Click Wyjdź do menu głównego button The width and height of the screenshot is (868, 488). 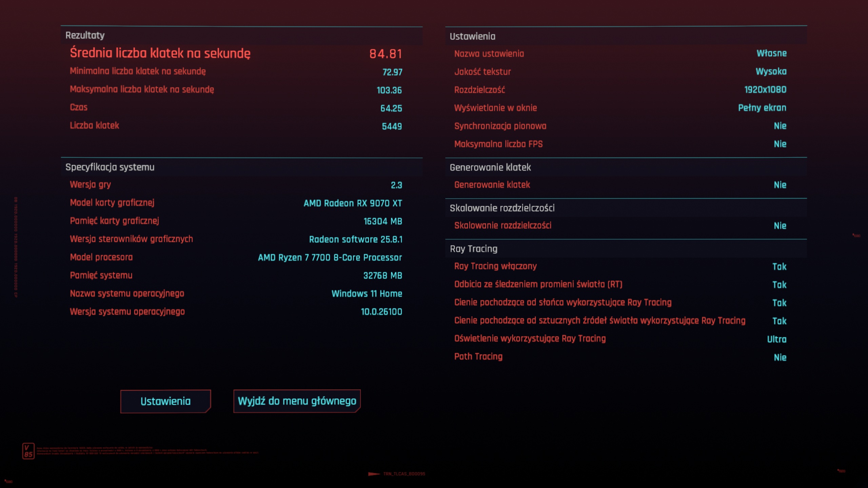(297, 401)
